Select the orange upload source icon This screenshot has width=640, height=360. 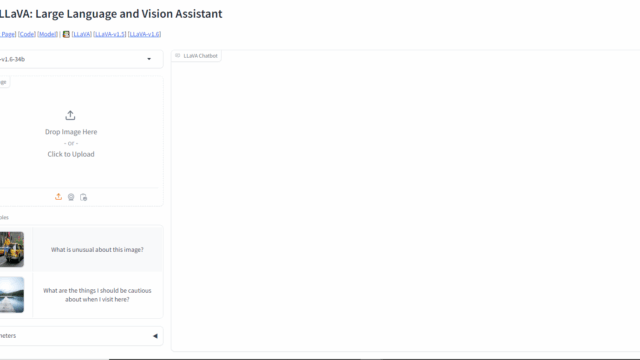coord(58,197)
